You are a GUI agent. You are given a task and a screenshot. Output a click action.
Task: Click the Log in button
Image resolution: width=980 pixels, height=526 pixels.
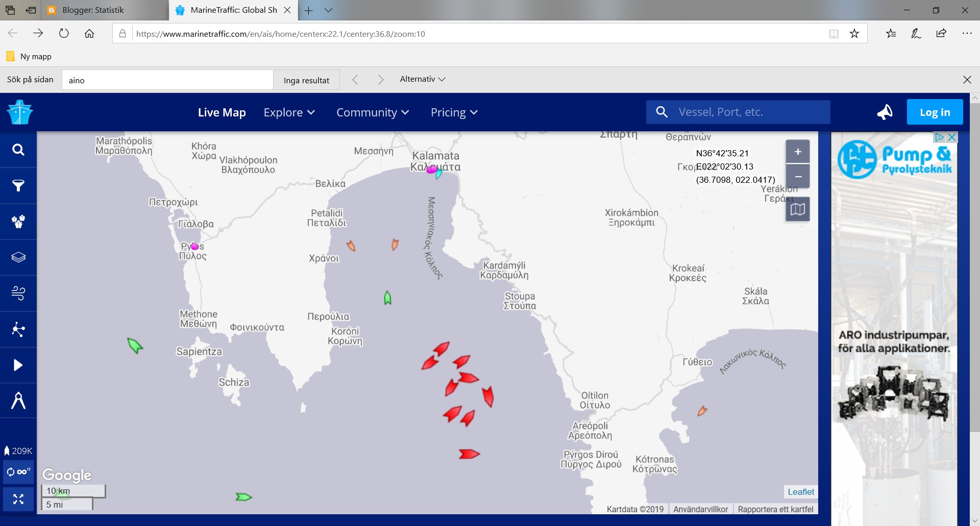coord(935,112)
